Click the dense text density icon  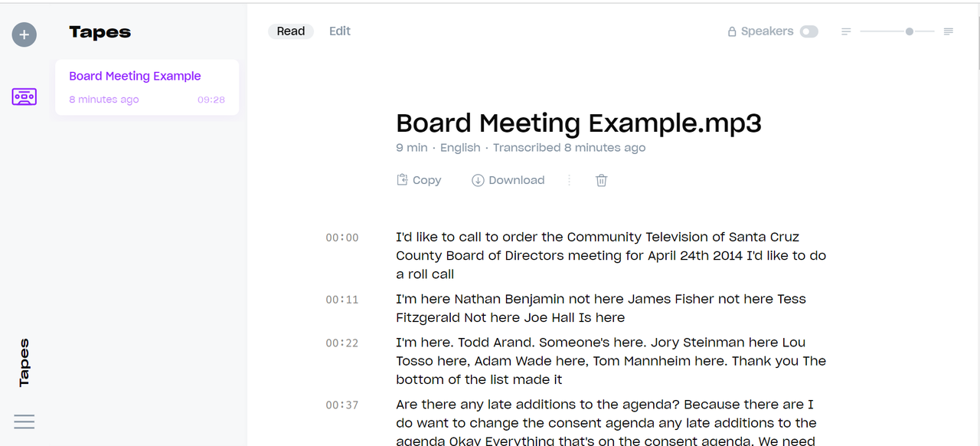[x=949, y=31]
